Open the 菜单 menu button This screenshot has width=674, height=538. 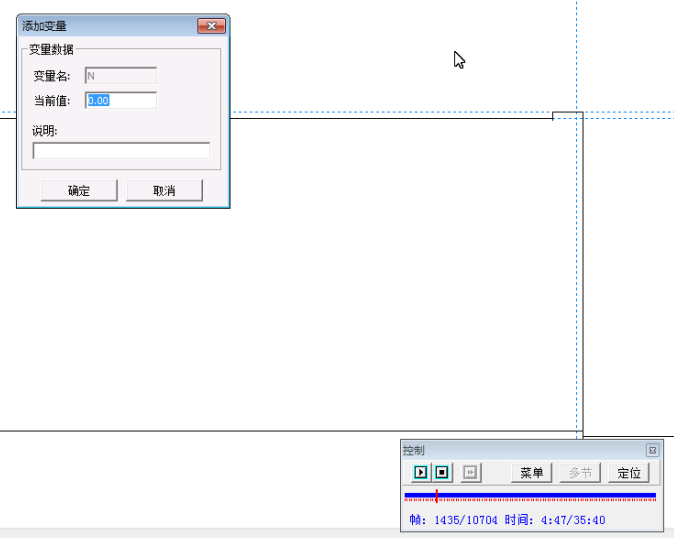click(x=532, y=473)
